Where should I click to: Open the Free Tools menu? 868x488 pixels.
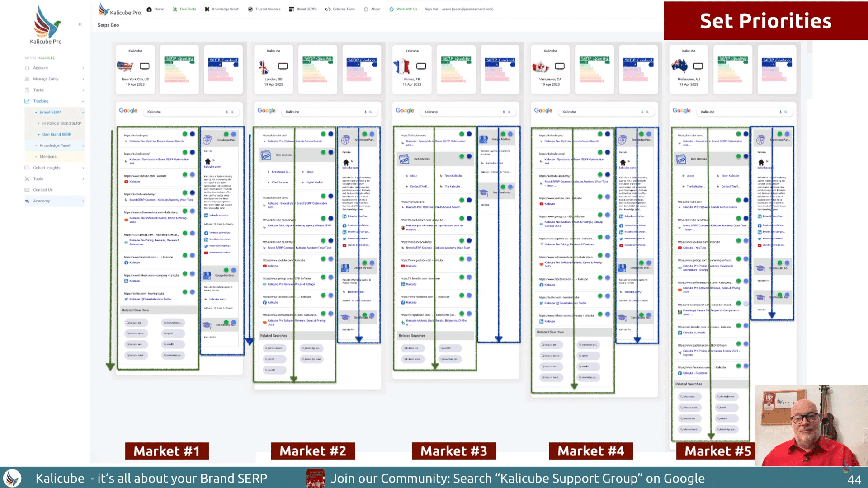184,9
